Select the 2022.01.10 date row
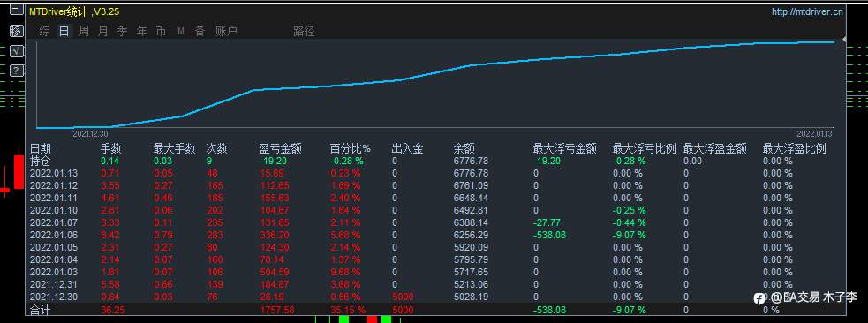This screenshot has width=868, height=323. (54, 211)
